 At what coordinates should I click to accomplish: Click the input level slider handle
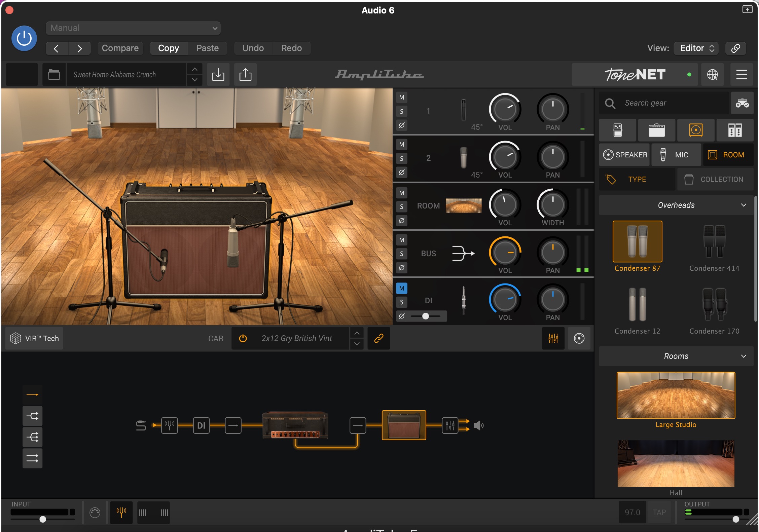(43, 519)
